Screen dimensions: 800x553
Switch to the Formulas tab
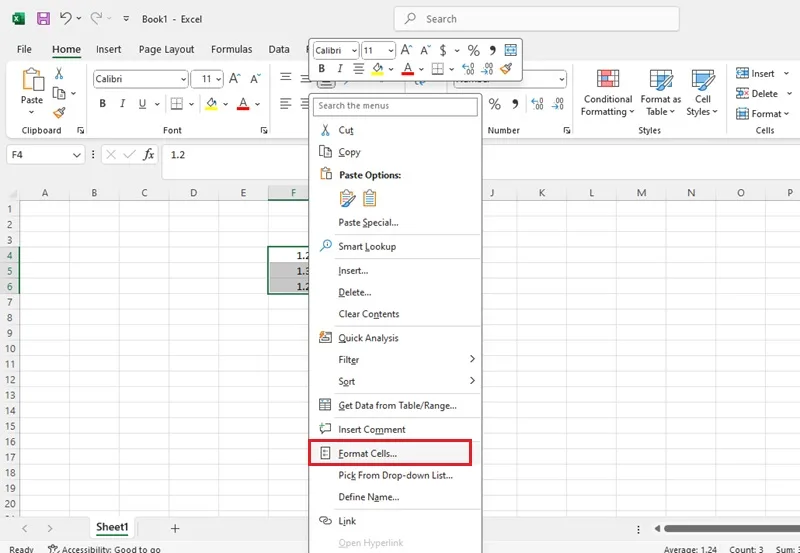point(232,49)
